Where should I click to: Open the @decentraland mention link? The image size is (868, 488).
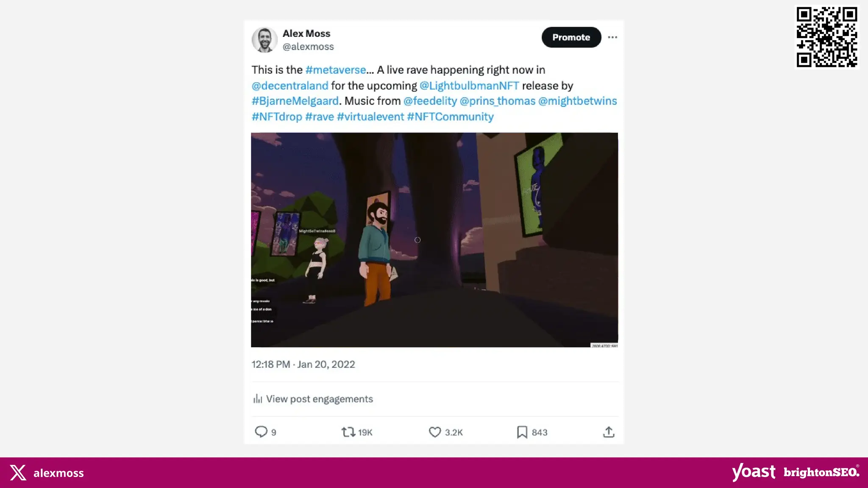pyautogui.click(x=290, y=86)
